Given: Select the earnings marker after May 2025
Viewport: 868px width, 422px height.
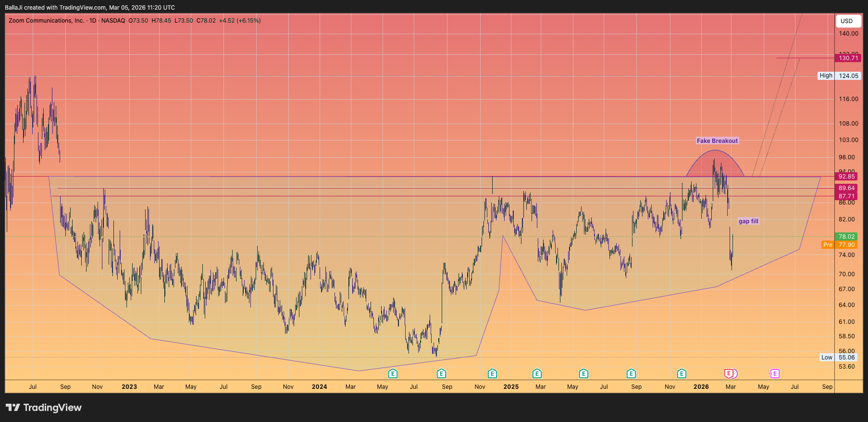Looking at the screenshot, I should coord(583,374).
